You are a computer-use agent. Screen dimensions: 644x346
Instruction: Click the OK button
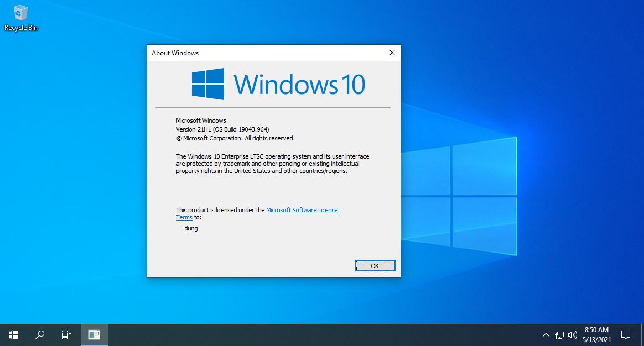tap(375, 265)
